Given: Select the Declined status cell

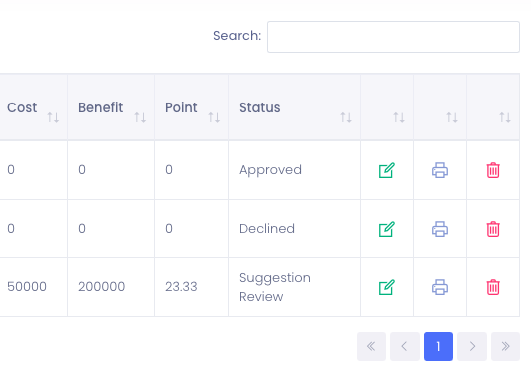Looking at the screenshot, I should click(294, 229).
